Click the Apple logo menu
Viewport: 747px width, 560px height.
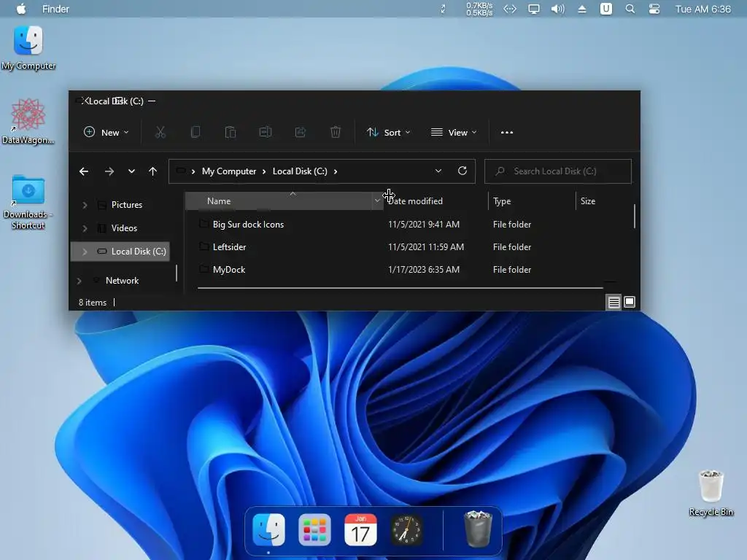click(21, 9)
